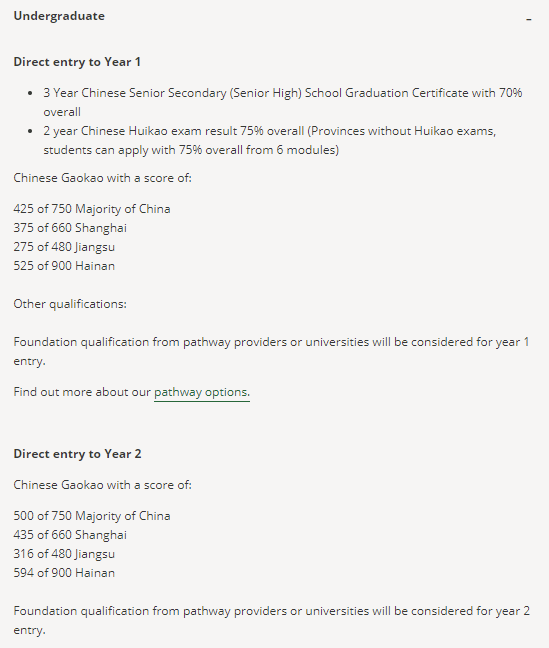Click first Chinese Gaokao with a score text
549x648 pixels.
click(x=103, y=178)
